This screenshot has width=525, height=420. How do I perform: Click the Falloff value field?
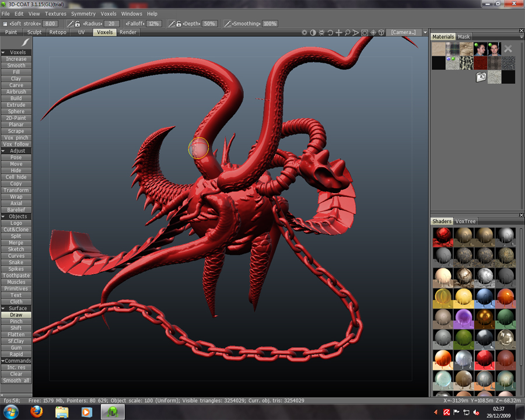tap(153, 24)
